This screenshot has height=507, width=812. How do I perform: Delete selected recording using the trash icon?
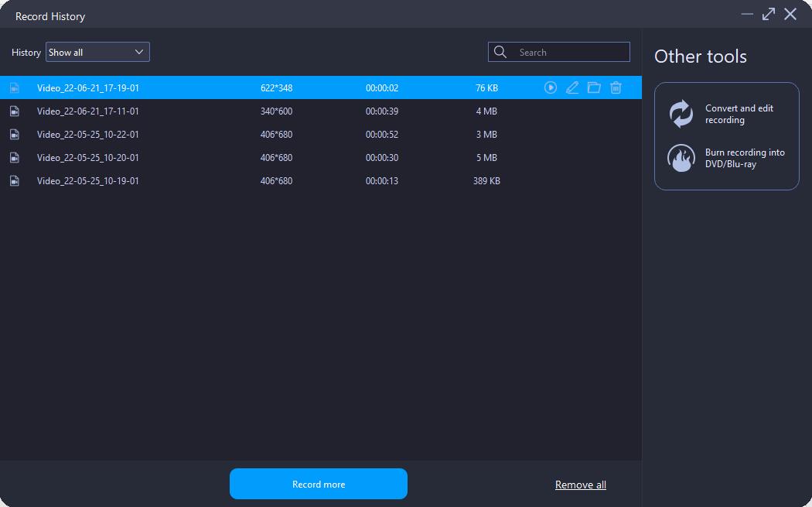pyautogui.click(x=616, y=87)
